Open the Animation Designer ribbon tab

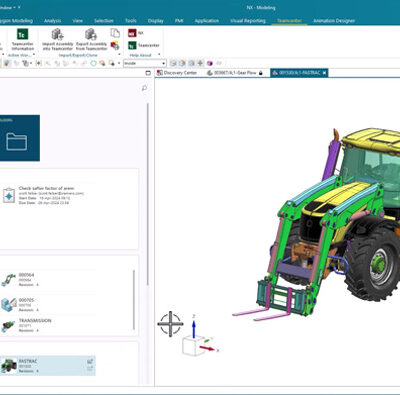334,21
